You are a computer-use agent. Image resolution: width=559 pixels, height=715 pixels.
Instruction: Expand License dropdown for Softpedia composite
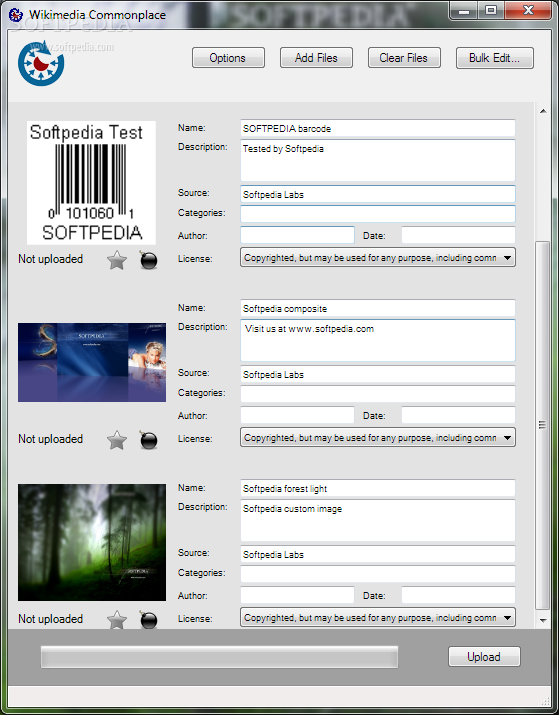pyautogui.click(x=507, y=438)
